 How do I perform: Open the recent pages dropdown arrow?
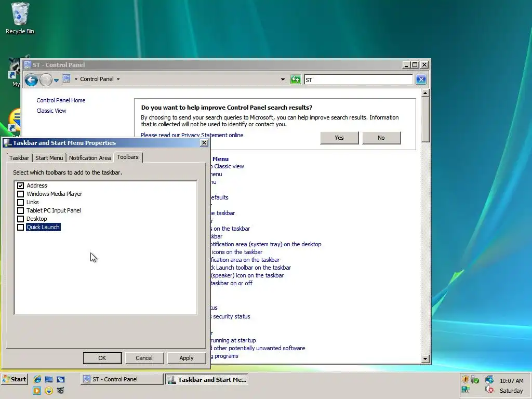point(56,81)
